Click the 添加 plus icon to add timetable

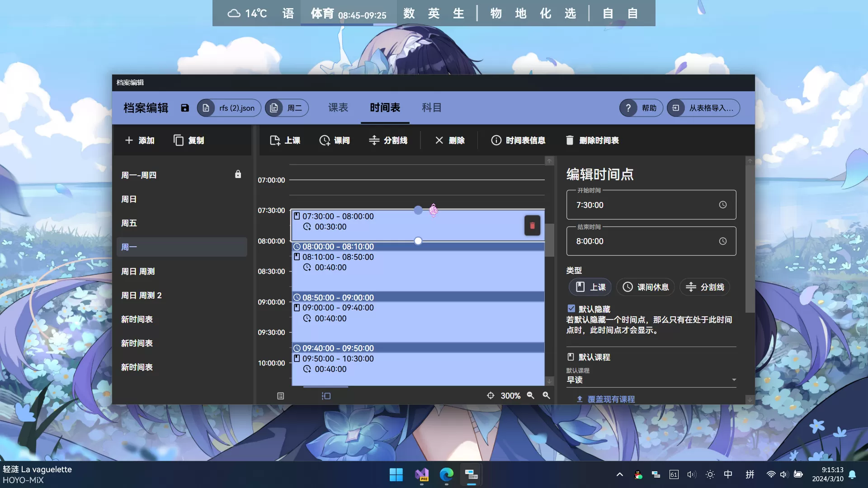point(129,140)
